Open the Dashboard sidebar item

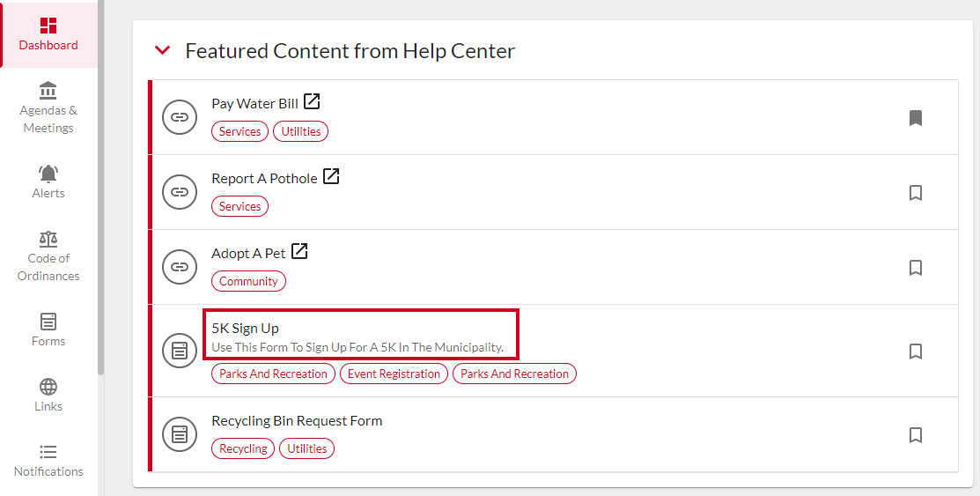[x=48, y=33]
